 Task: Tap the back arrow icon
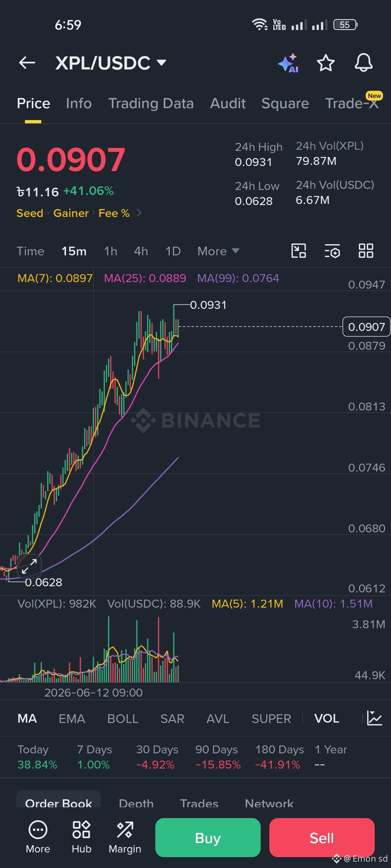tap(27, 63)
